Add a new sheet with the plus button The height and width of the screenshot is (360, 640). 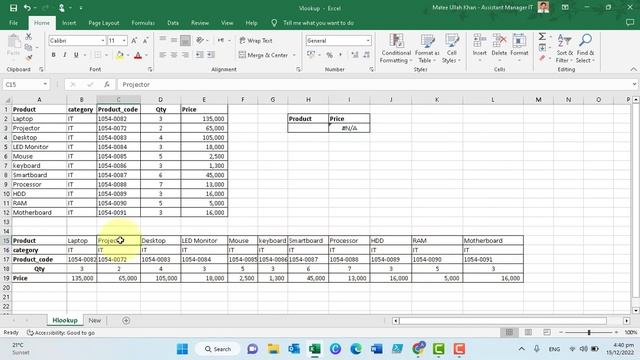tap(126, 320)
